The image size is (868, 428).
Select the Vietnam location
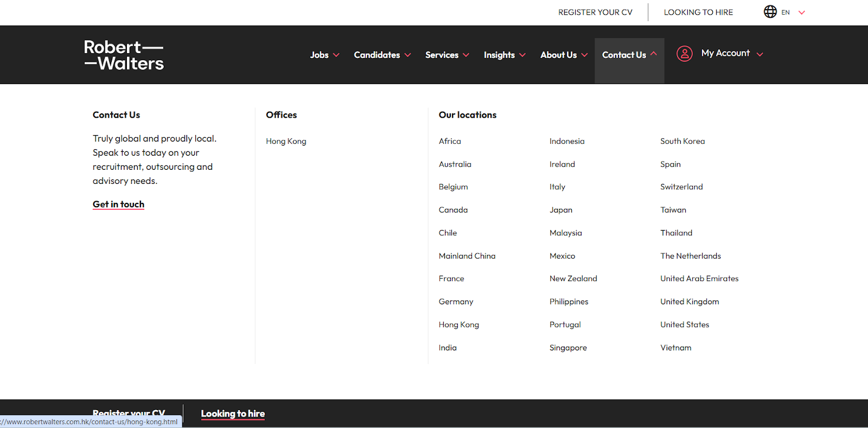click(x=675, y=348)
